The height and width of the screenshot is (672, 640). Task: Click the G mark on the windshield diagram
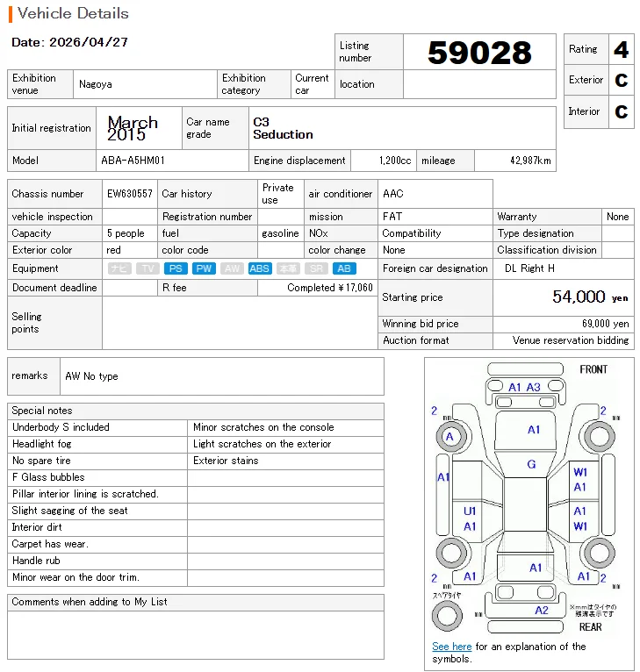click(531, 464)
